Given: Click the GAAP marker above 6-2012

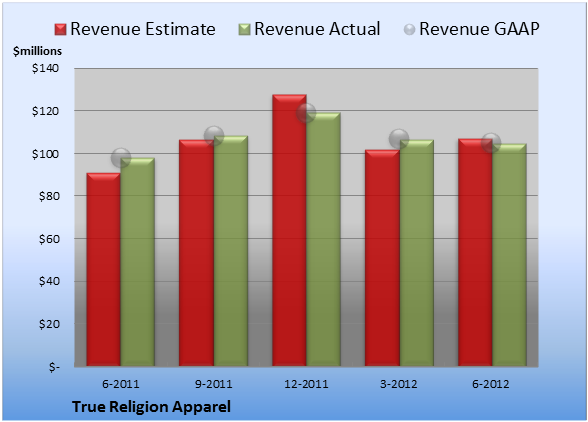Looking at the screenshot, I should (491, 143).
